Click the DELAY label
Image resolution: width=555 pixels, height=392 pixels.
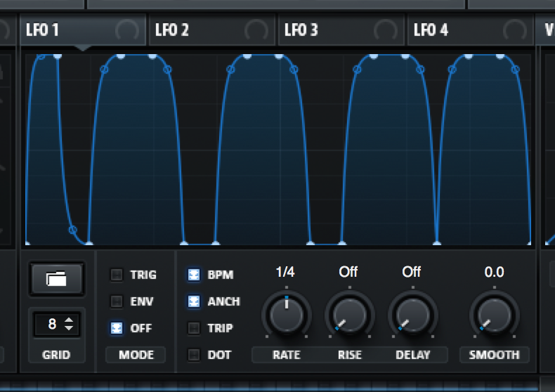point(412,355)
